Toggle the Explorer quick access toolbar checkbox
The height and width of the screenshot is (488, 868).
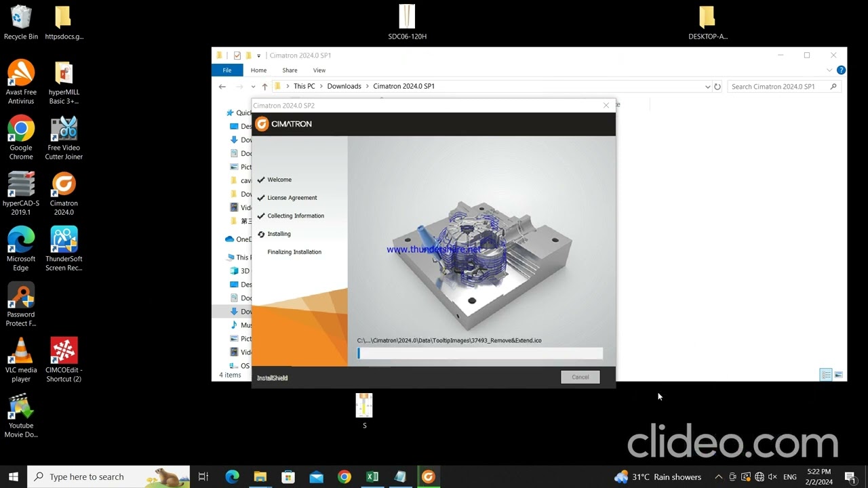point(237,56)
